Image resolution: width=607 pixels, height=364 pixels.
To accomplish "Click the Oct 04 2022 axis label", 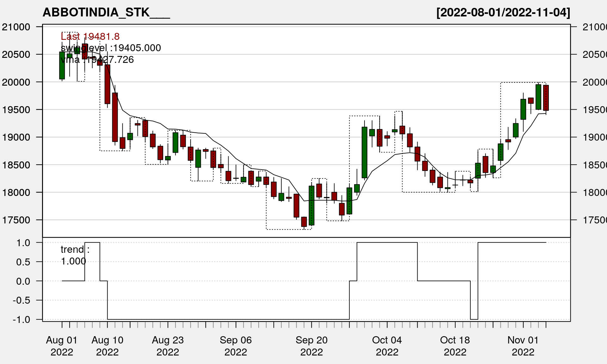I will (x=387, y=346).
